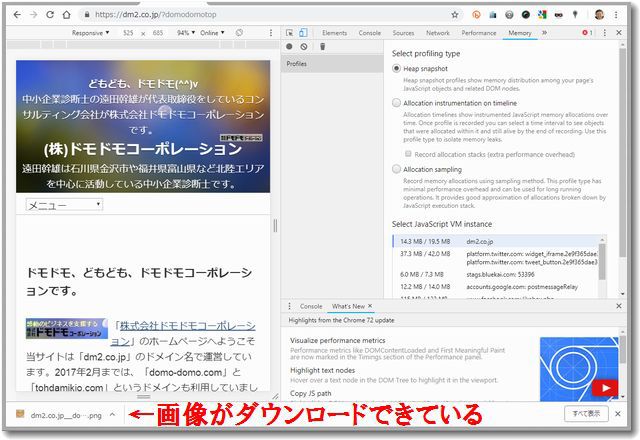Close the DevTools panel

619,33
